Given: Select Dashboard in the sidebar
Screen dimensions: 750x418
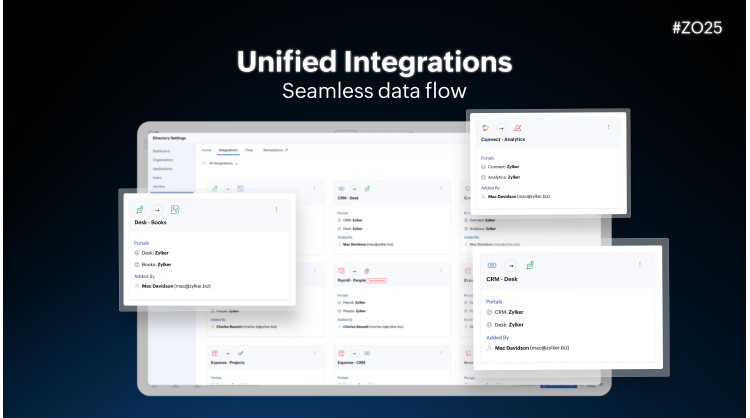Looking at the screenshot, I should coord(161,151).
